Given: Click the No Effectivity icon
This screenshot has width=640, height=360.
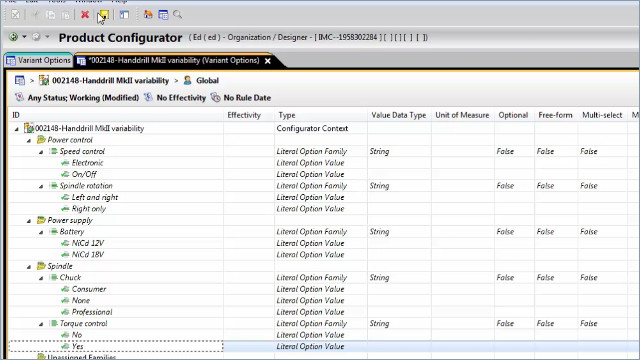Looking at the screenshot, I should [148, 98].
